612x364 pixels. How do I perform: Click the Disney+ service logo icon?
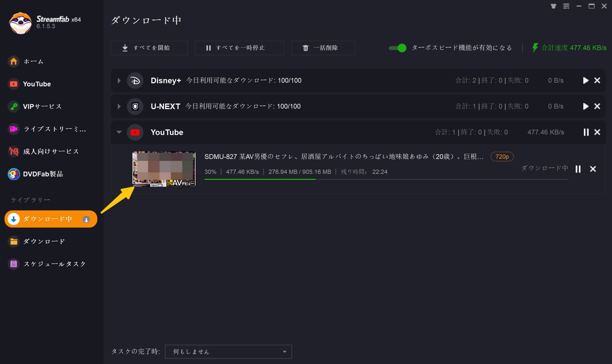pos(135,81)
